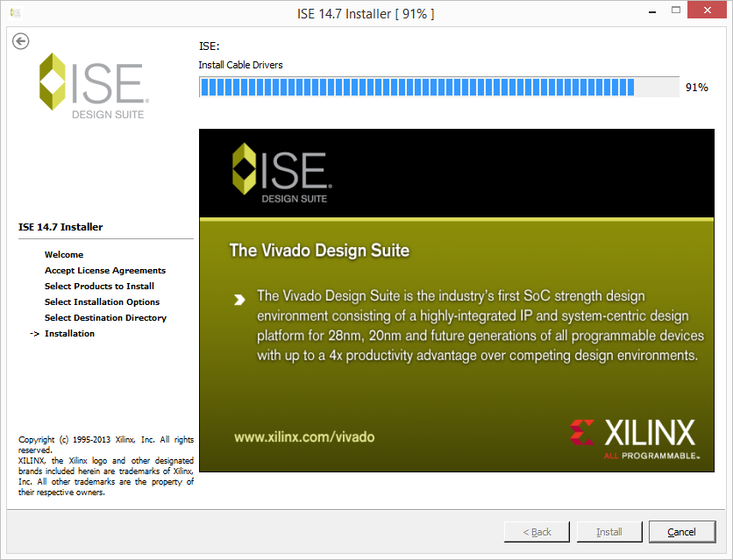The height and width of the screenshot is (560, 733).
Task: Click the ISE Design Suite sidebar logo
Action: [94, 86]
